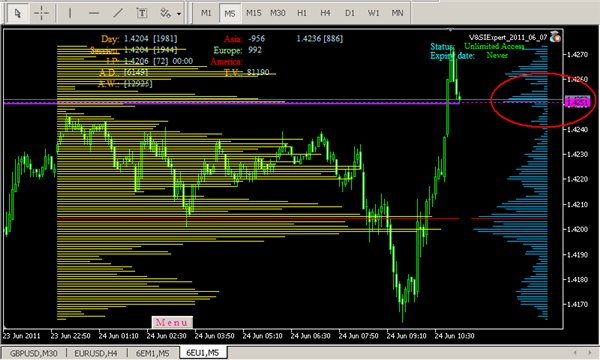Click the V8SIExpert advisor icon
This screenshot has height=360, width=600.
coord(555,37)
